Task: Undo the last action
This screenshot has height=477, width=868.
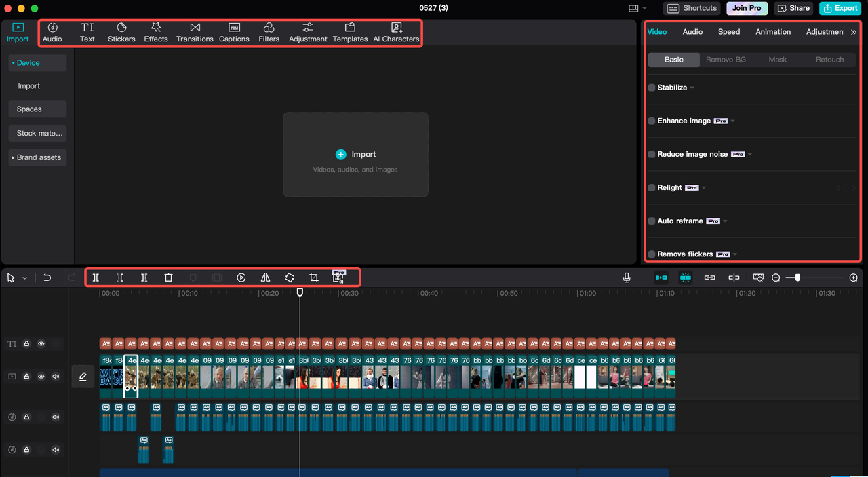Action: (47, 278)
